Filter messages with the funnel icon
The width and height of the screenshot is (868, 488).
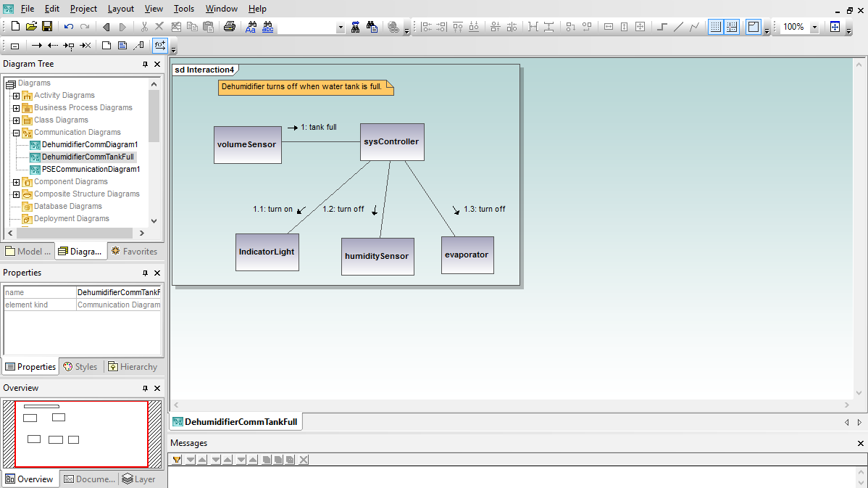coord(177,460)
